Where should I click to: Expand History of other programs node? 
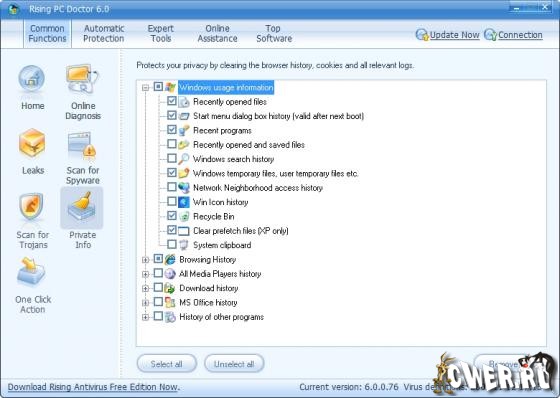145,317
